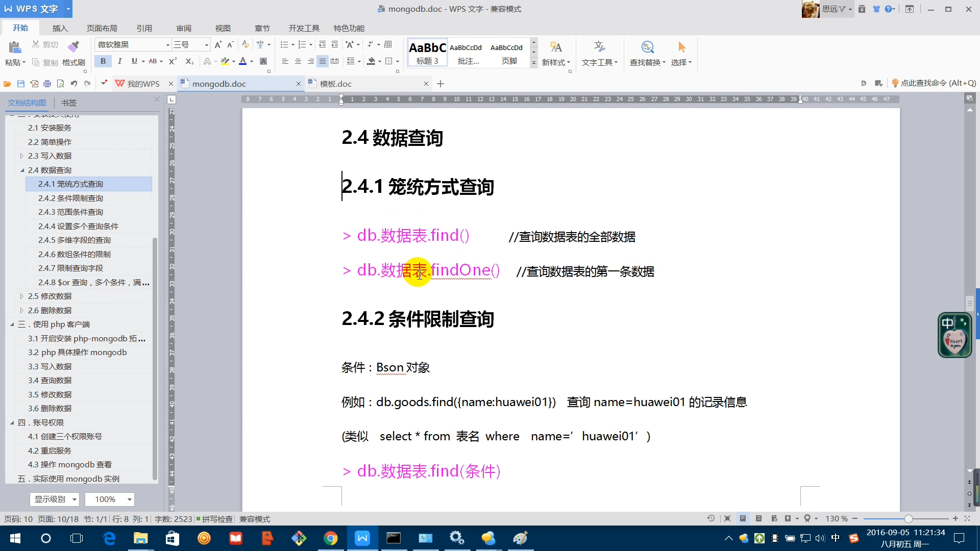
Task: Apply superscript formatting
Action: tap(173, 61)
